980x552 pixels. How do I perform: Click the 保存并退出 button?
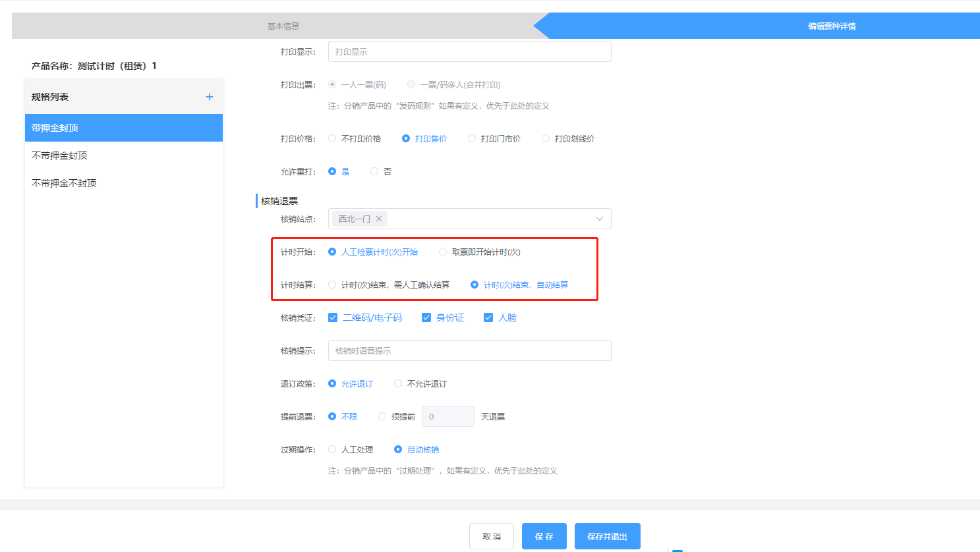point(607,536)
